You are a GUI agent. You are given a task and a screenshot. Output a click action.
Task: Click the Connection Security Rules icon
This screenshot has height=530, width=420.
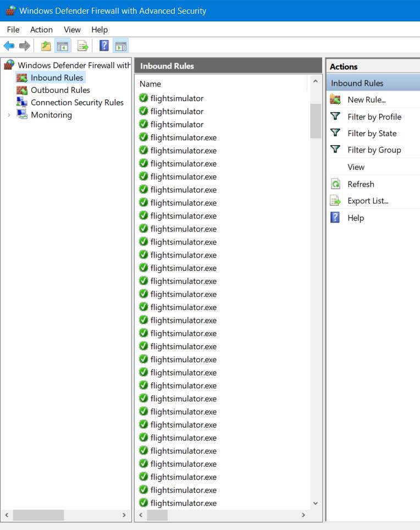(22, 102)
